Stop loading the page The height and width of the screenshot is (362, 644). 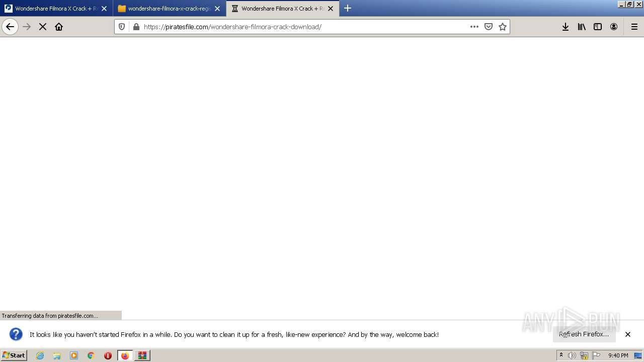click(43, 27)
